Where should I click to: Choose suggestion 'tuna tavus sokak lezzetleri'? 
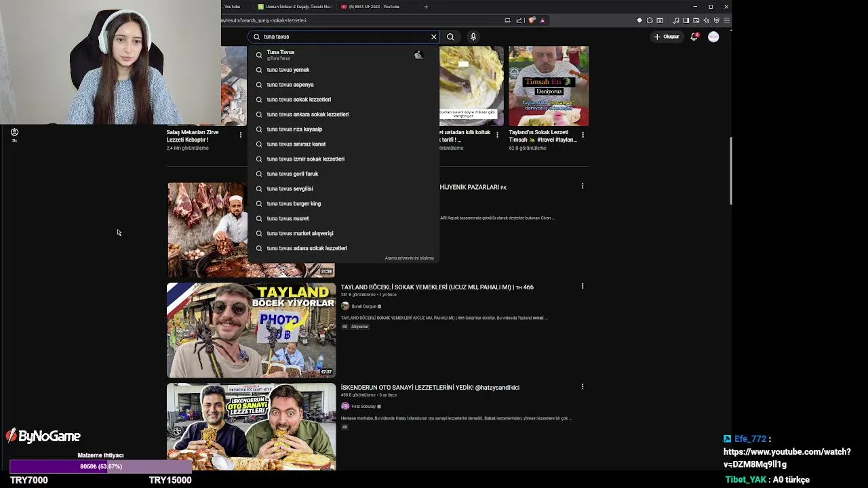(343, 100)
